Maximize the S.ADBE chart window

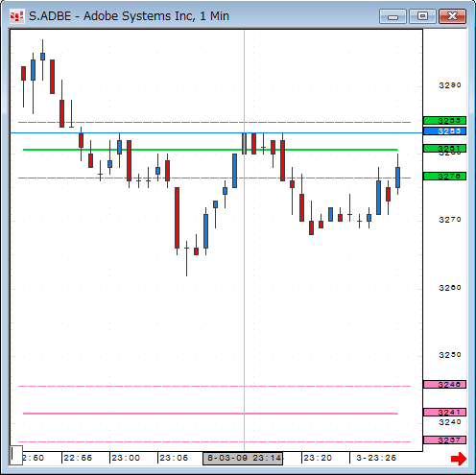click(422, 16)
